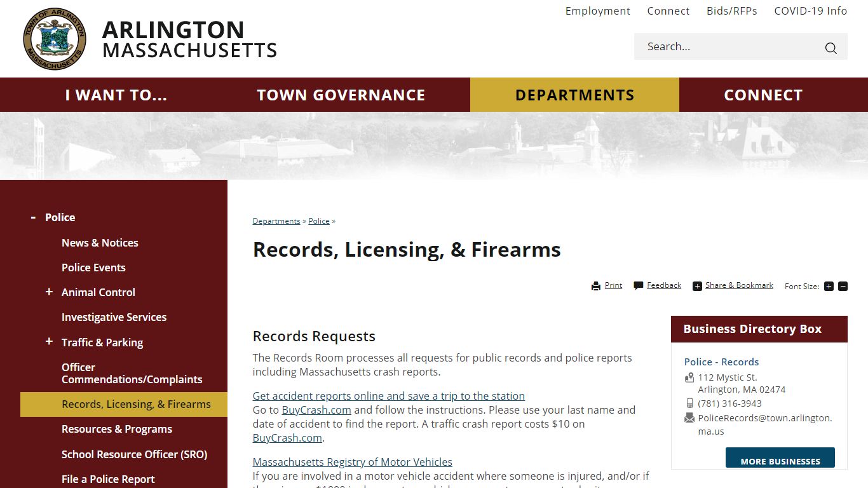Click the MORE BUSINESSES button

780,458
